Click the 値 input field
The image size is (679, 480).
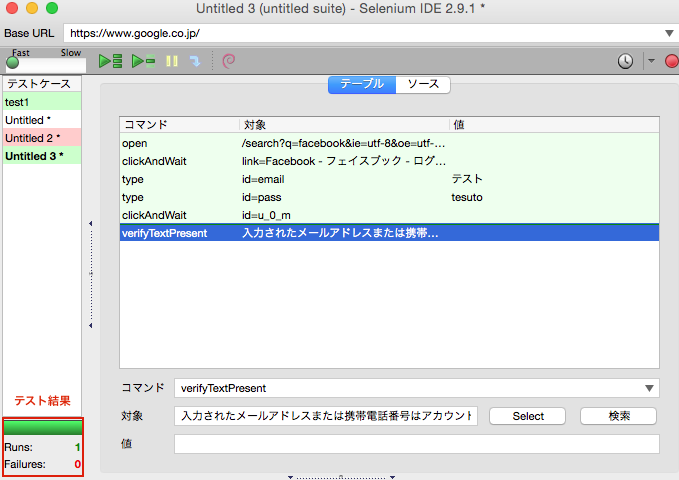pos(416,444)
